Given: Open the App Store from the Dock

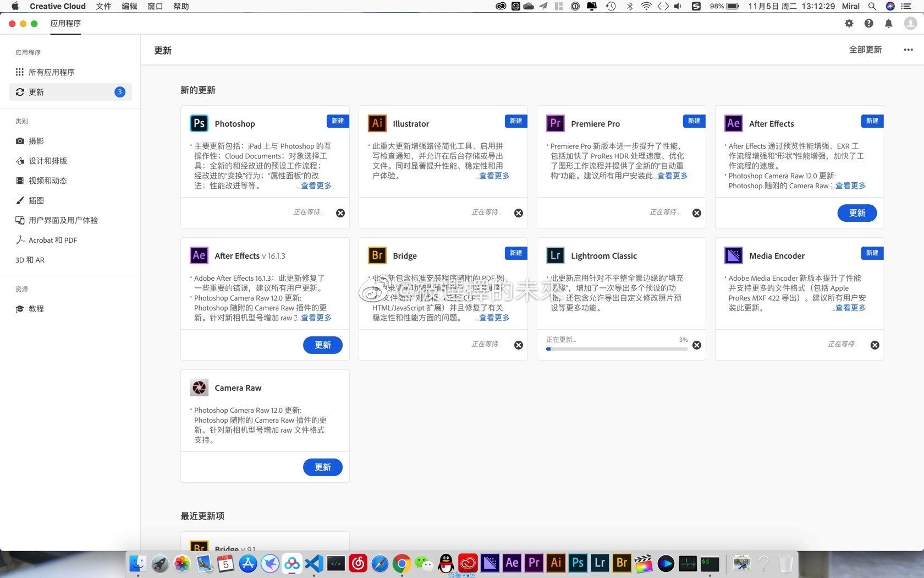Looking at the screenshot, I should coord(248,563).
